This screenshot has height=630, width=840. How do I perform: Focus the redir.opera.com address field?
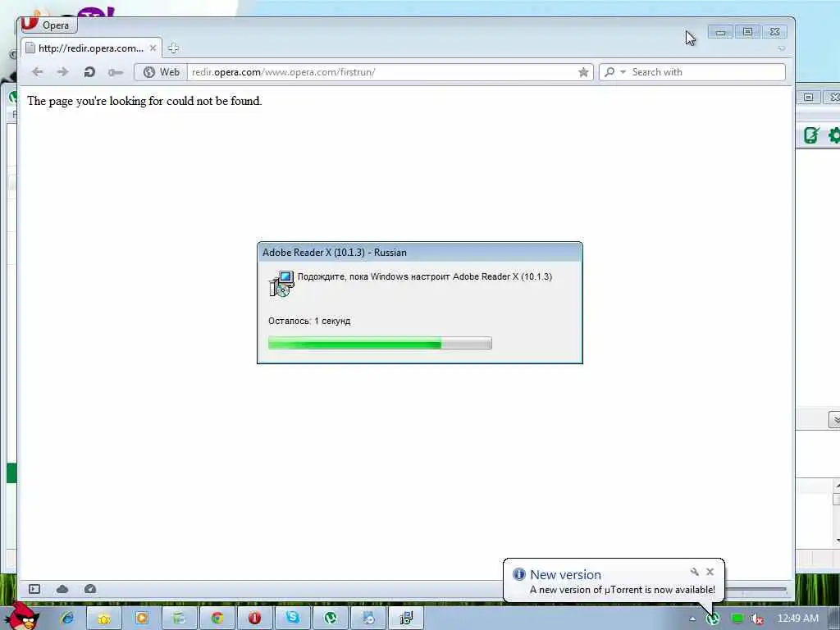click(381, 72)
